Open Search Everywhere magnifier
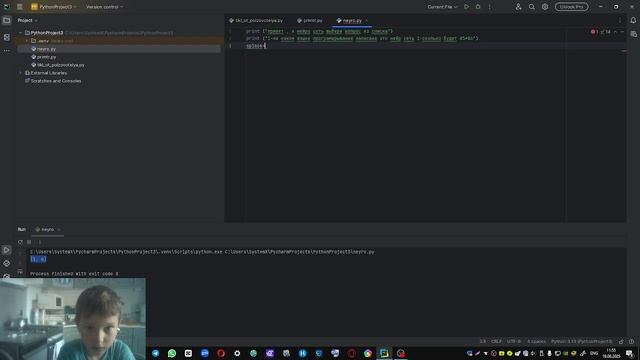This screenshot has width=640, height=360. pyautogui.click(x=532, y=7)
